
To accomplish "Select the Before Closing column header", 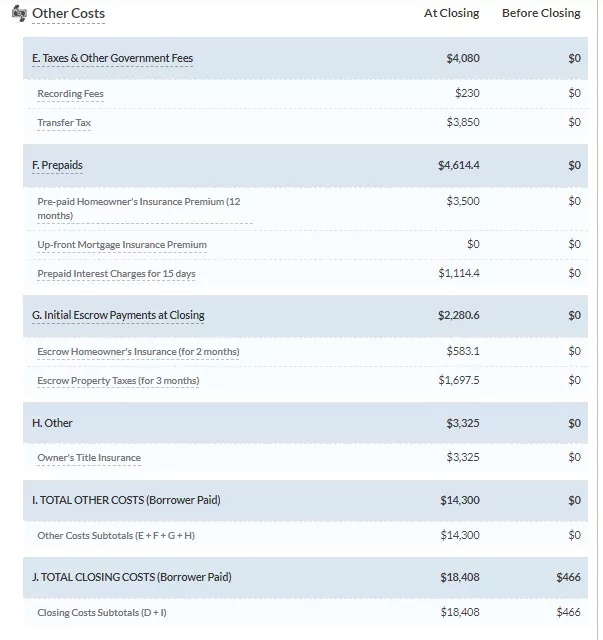I will point(540,13).
